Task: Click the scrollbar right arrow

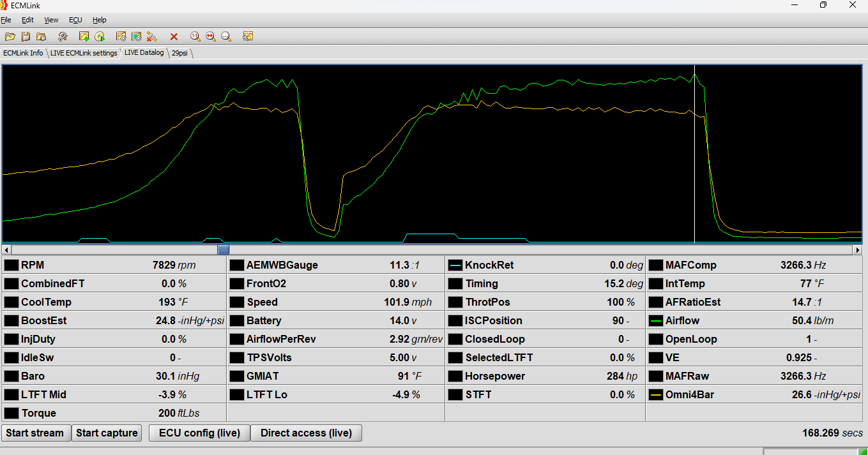Action: click(x=858, y=250)
